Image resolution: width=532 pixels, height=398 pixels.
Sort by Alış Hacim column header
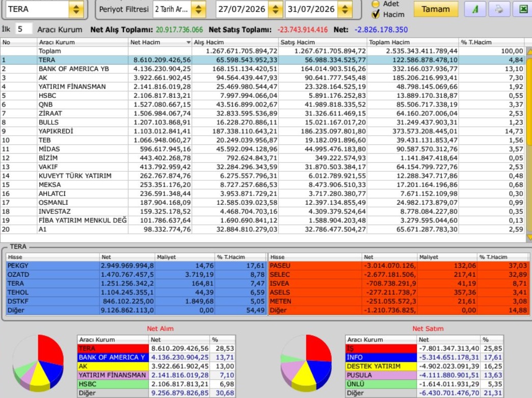(x=235, y=42)
